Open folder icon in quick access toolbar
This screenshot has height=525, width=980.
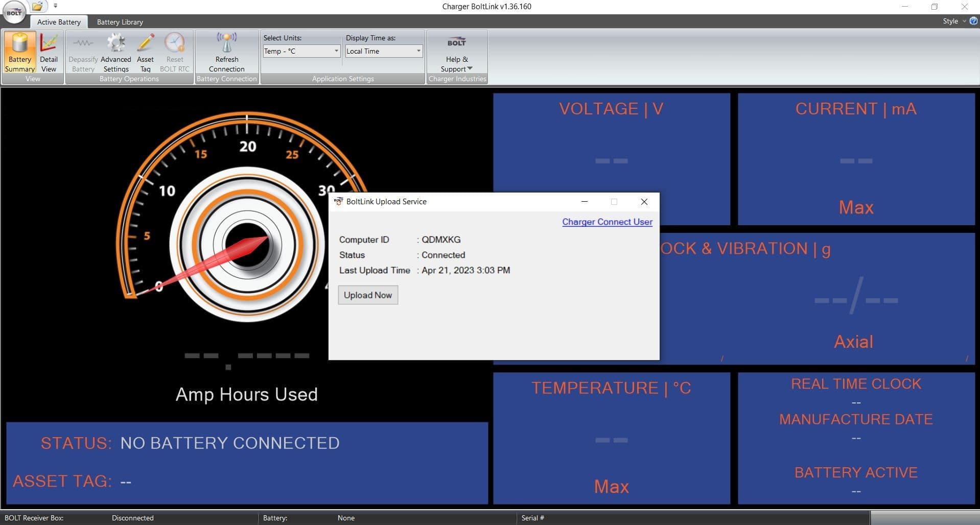click(x=37, y=7)
